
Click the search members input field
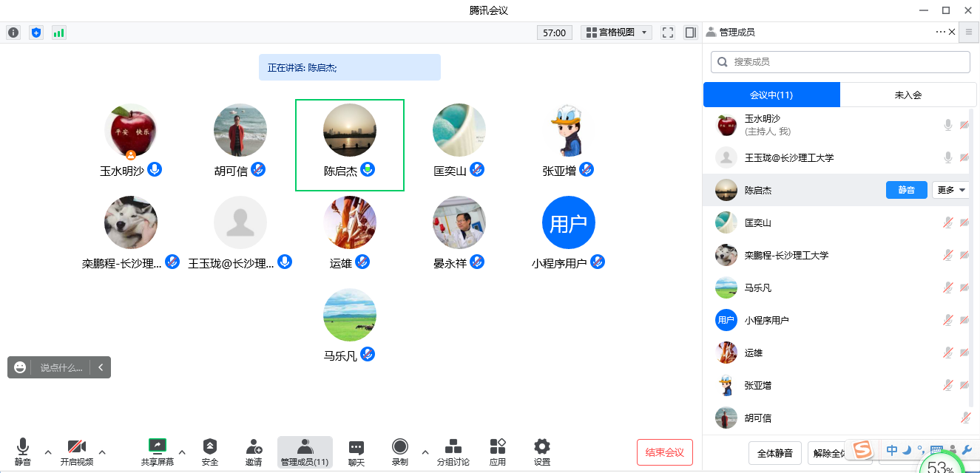(x=840, y=62)
